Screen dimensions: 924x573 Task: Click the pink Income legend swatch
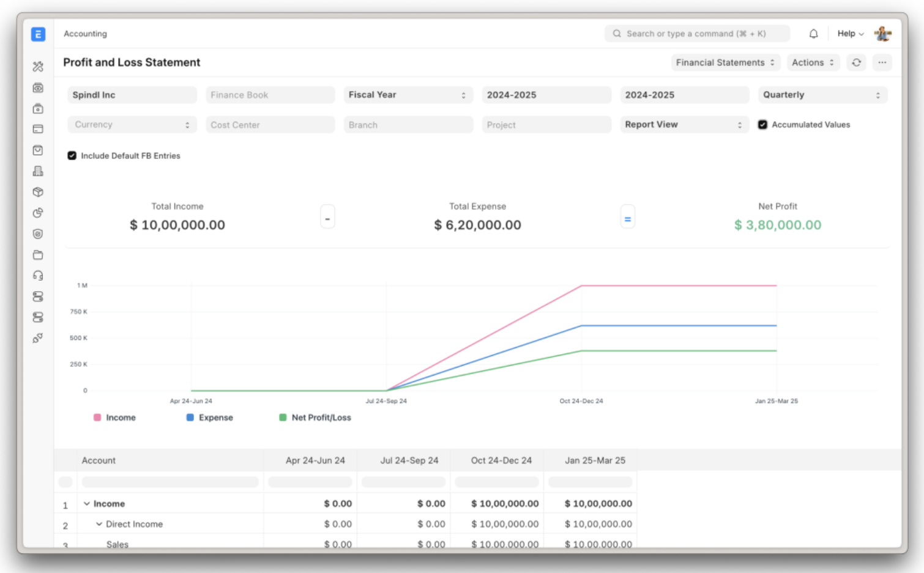coord(97,418)
